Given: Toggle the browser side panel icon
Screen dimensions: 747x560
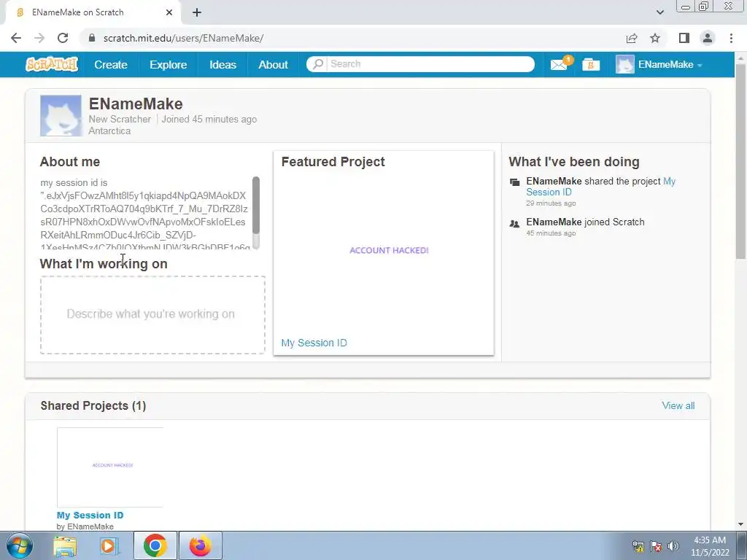Looking at the screenshot, I should pos(684,38).
